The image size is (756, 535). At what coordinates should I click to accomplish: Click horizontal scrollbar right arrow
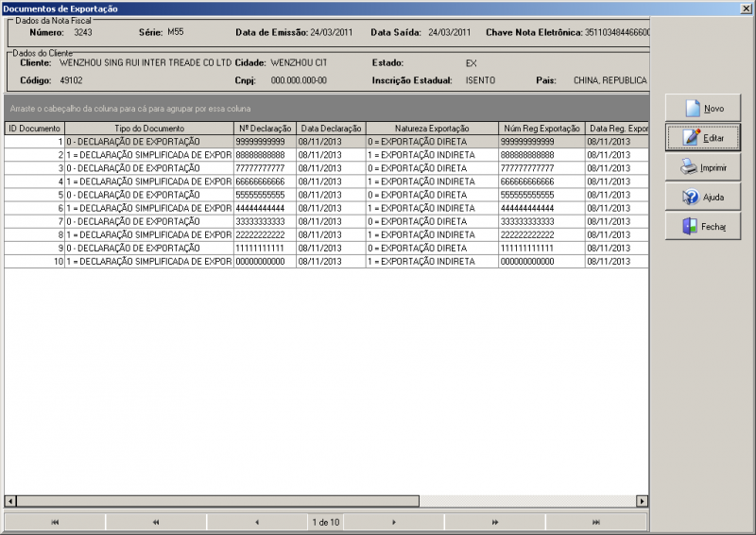[642, 501]
